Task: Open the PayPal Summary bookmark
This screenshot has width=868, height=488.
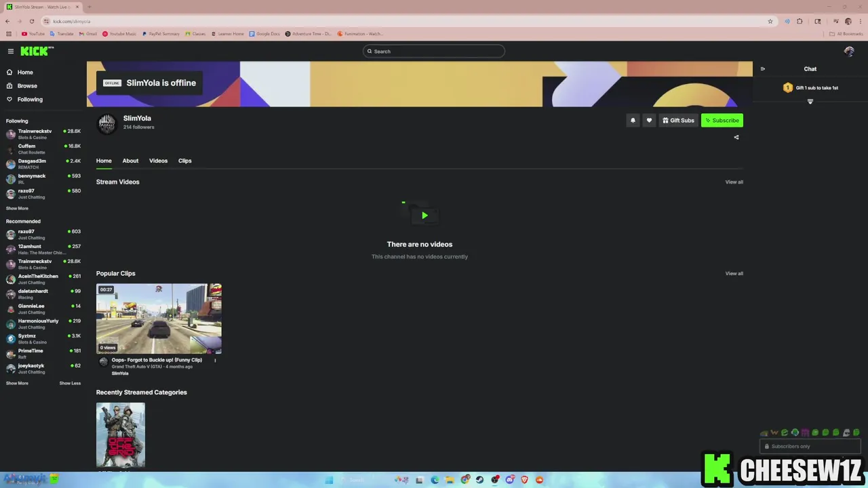Action: pyautogui.click(x=161, y=34)
